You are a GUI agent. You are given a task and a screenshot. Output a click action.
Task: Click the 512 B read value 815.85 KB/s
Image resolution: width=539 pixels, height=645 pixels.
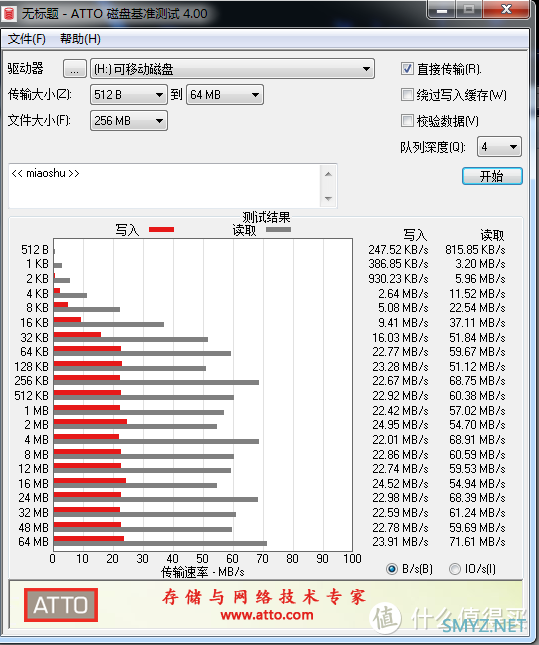475,250
